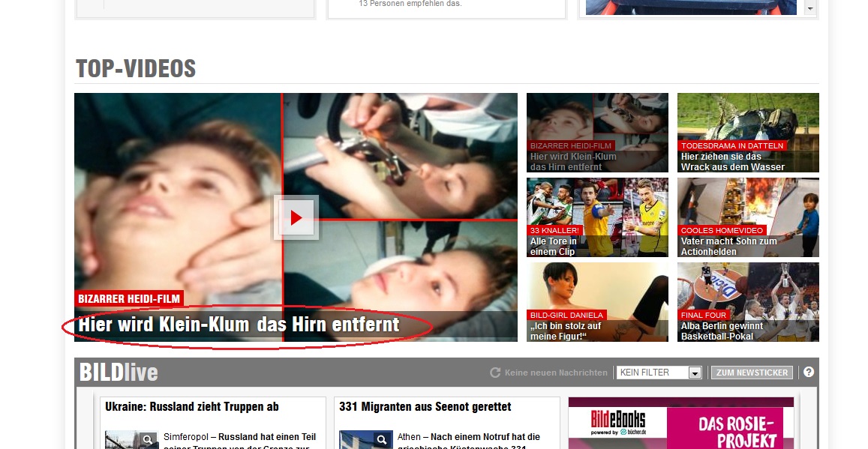Watch the 'Cooles Homevideo' action hero clip
The height and width of the screenshot is (449, 868).
click(747, 217)
